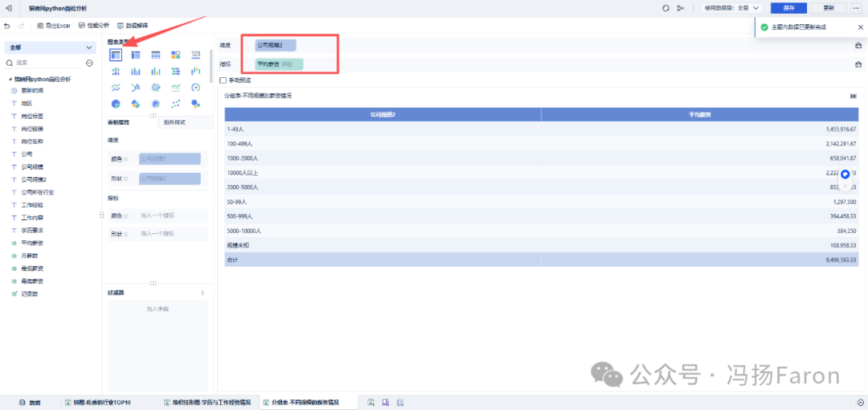This screenshot has height=410, width=868.
Task: Switch to the 组件样式 tab
Action: tap(174, 122)
